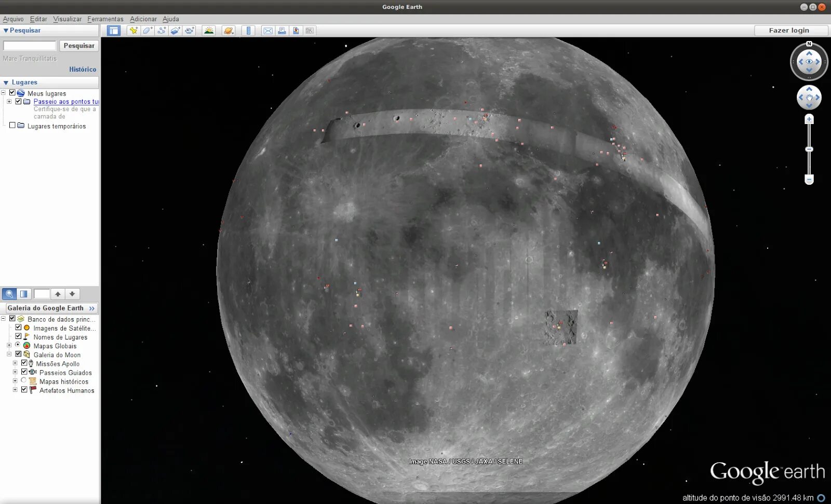Open the Visualizar menu
The height and width of the screenshot is (504, 831).
[x=68, y=19]
